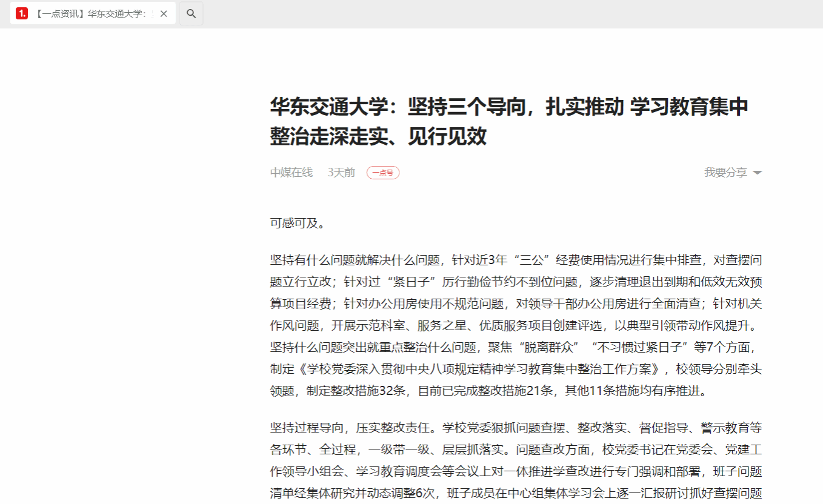Expand the arrow beside 我要分享

pyautogui.click(x=757, y=173)
